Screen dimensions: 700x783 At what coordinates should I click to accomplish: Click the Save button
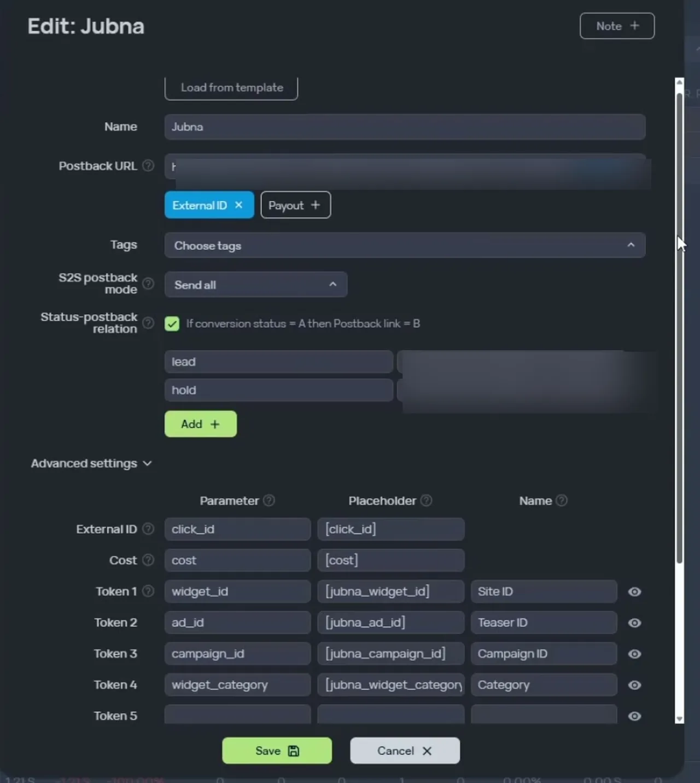coord(277,751)
